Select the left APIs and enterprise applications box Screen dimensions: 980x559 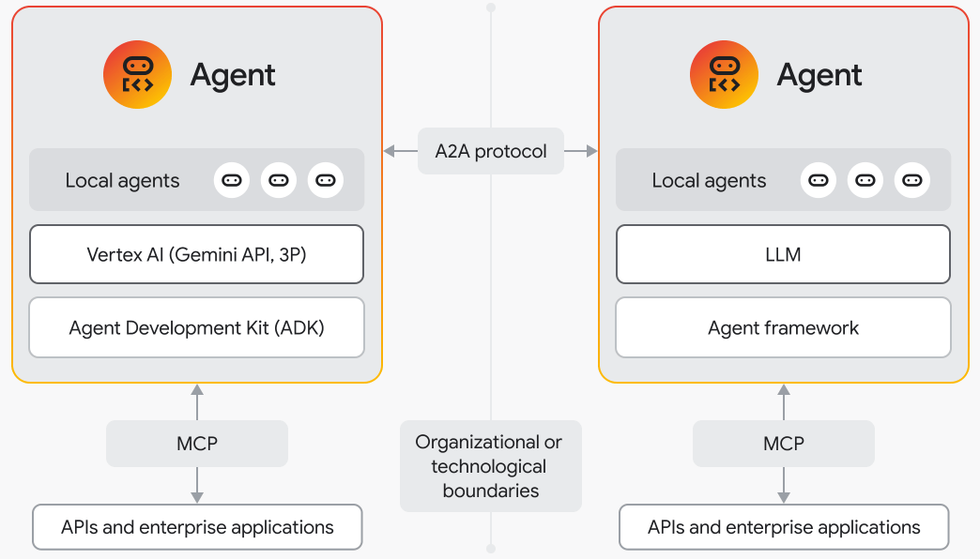[x=197, y=527]
